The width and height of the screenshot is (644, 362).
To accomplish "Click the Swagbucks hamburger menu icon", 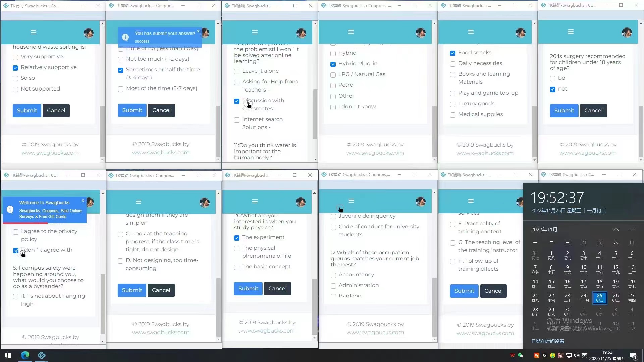I will 33,32.
